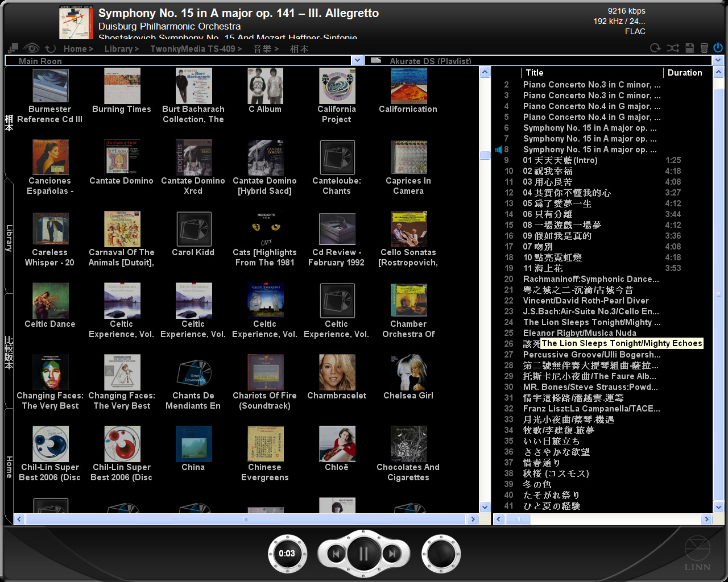Open the Cd Review - February 1992 album
728x582 pixels.
[337, 229]
